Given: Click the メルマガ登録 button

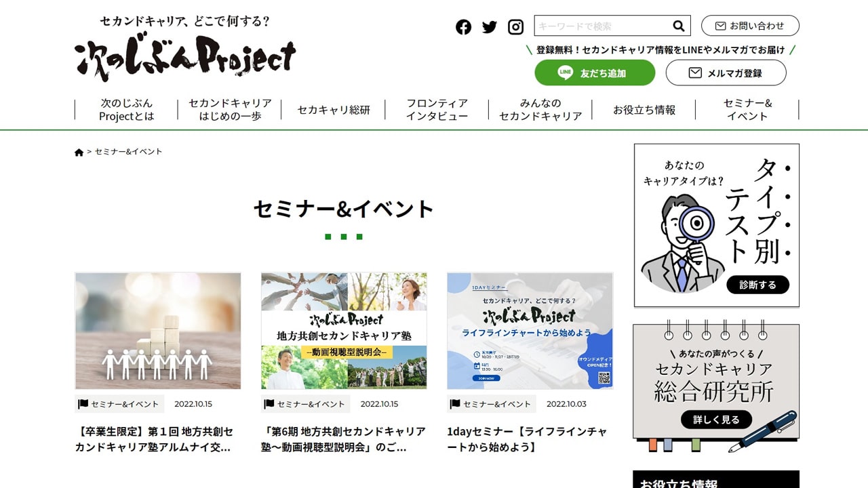Looking at the screenshot, I should coord(726,73).
